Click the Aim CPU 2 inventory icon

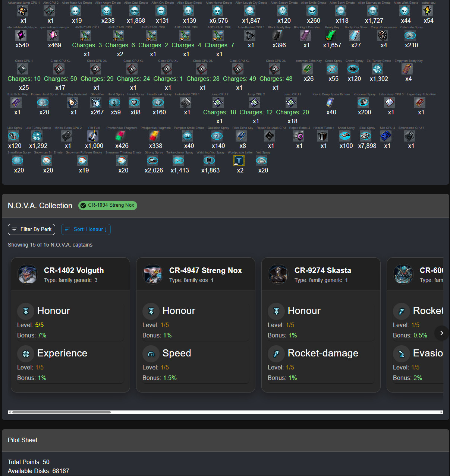(49, 11)
